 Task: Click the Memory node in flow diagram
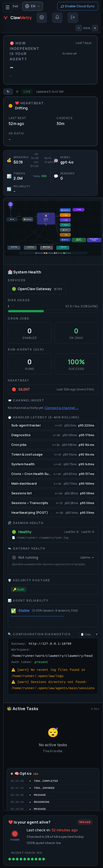pyautogui.click(x=65, y=240)
